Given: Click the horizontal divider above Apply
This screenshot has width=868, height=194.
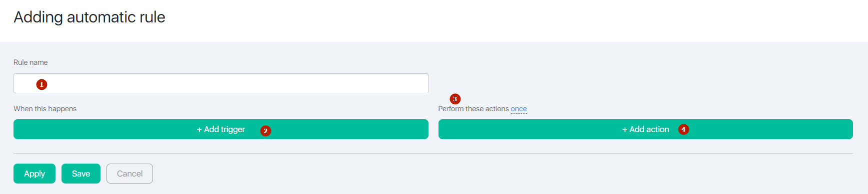Looking at the screenshot, I should point(433,153).
